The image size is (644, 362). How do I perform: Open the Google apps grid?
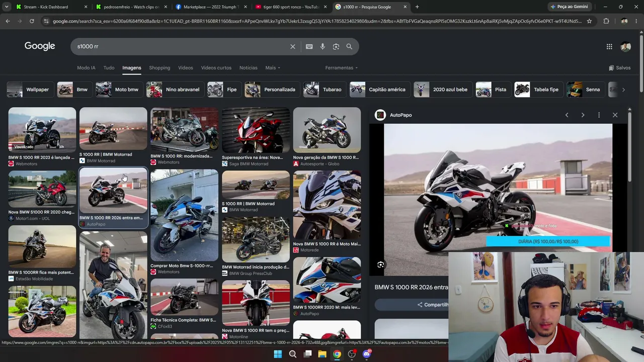click(x=609, y=46)
